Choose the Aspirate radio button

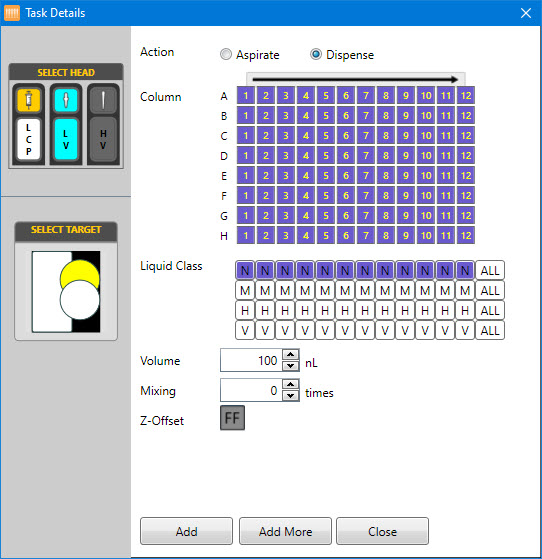pos(226,54)
